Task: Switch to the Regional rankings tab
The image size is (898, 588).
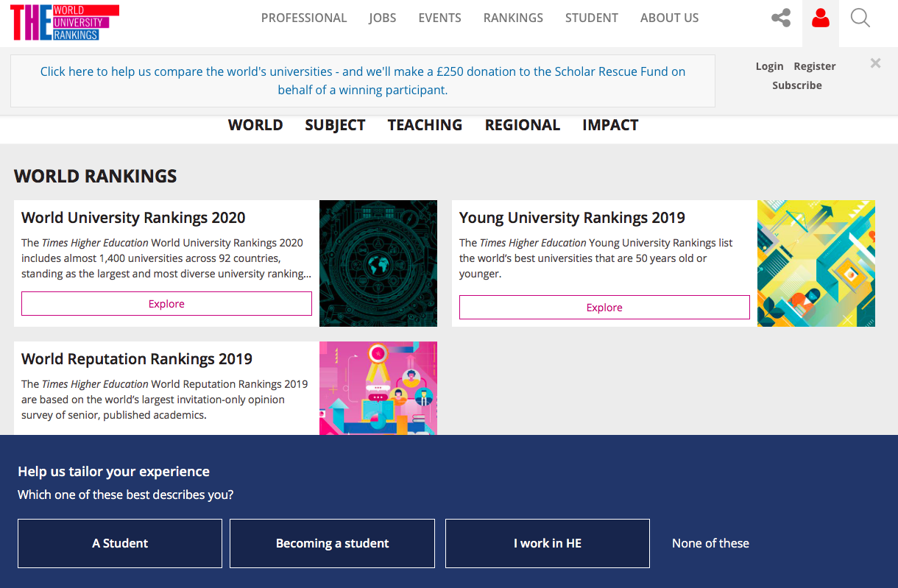Action: 523,125
